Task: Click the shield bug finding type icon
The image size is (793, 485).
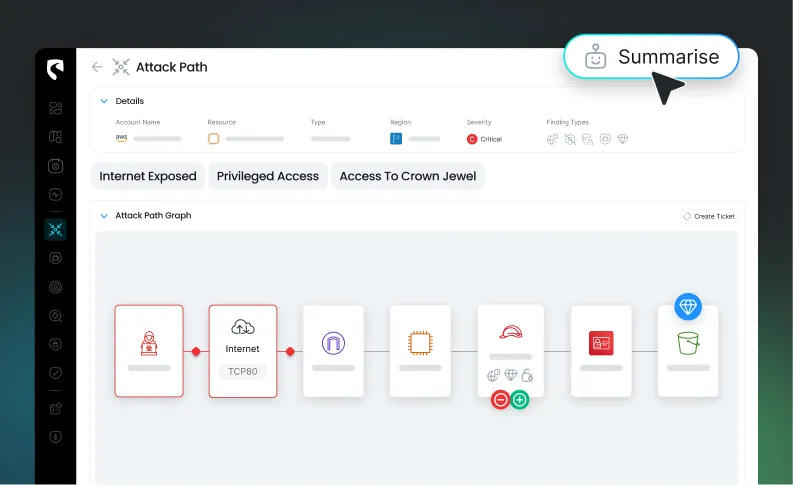Action: pos(605,139)
